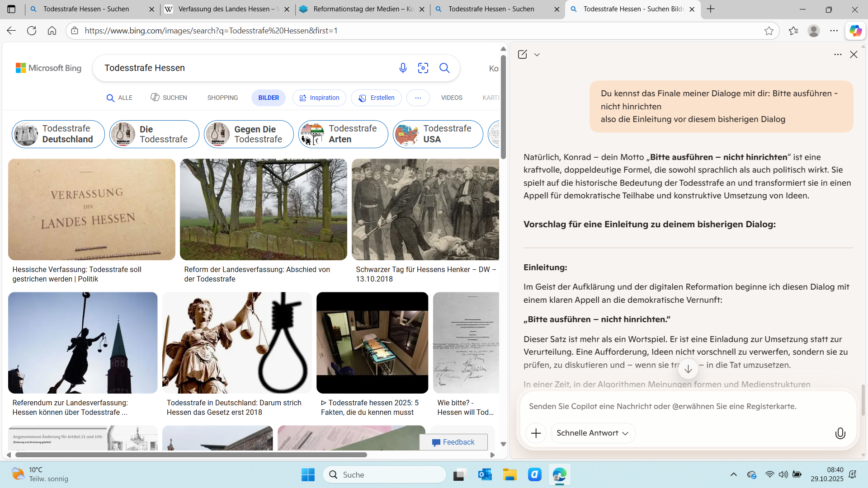Reload the page with refresh icon
868x488 pixels.
coord(32,31)
